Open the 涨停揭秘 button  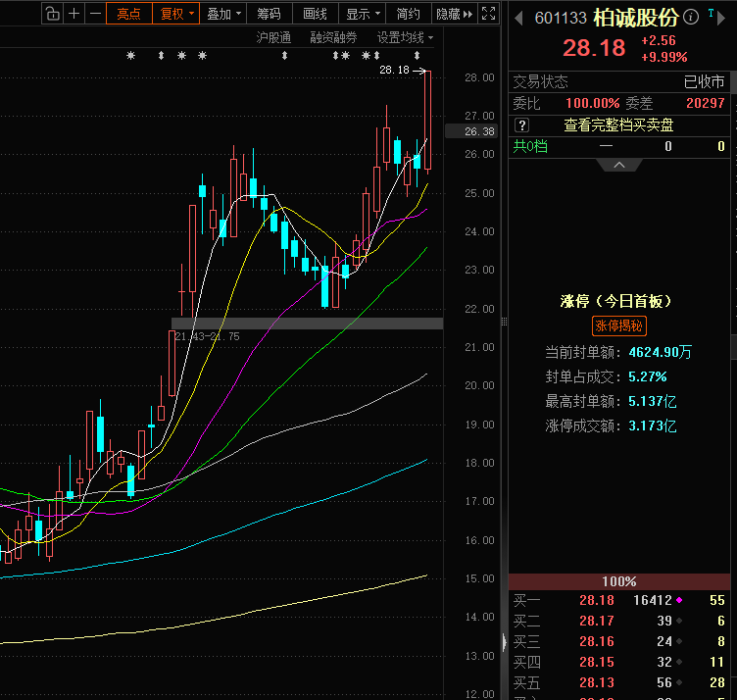pyautogui.click(x=618, y=325)
